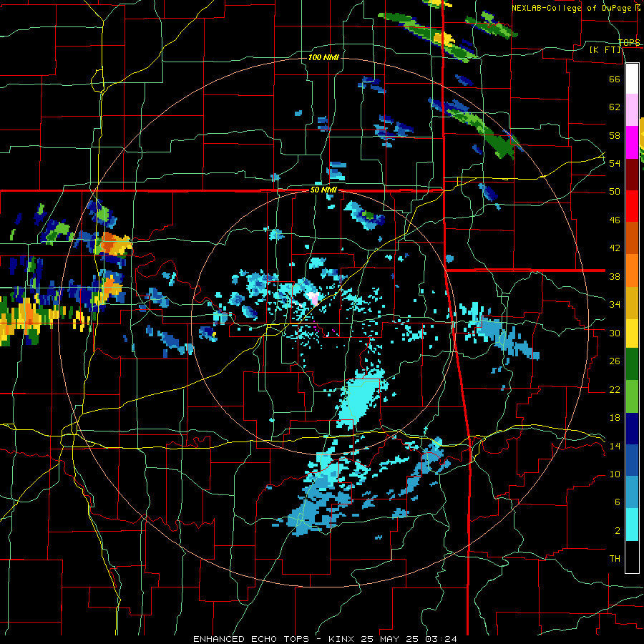Click the 2 legend value

[618, 531]
